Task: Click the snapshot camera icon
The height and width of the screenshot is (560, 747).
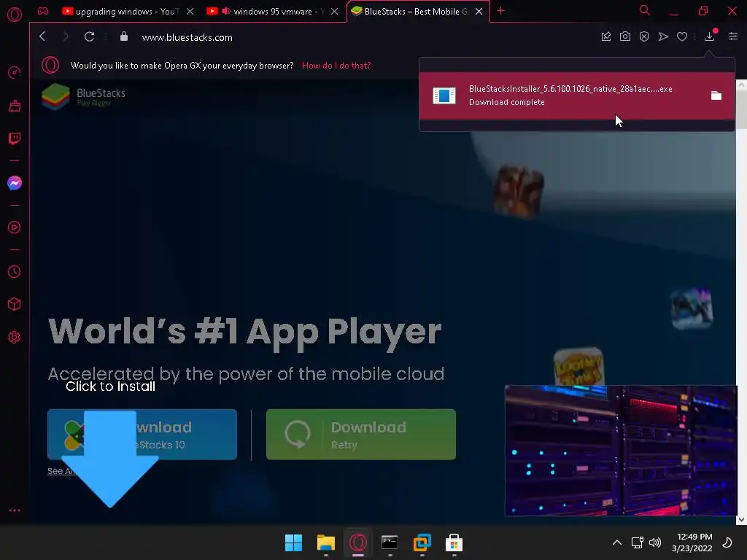Action: 625,36
